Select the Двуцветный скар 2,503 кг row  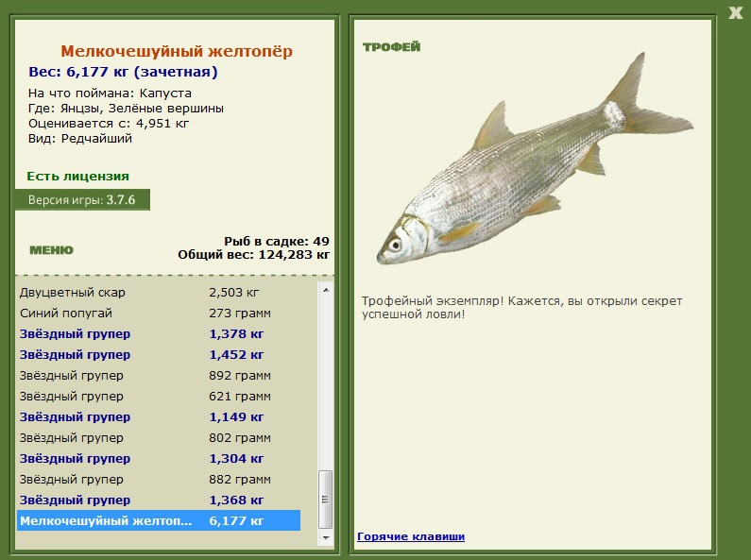click(x=159, y=293)
